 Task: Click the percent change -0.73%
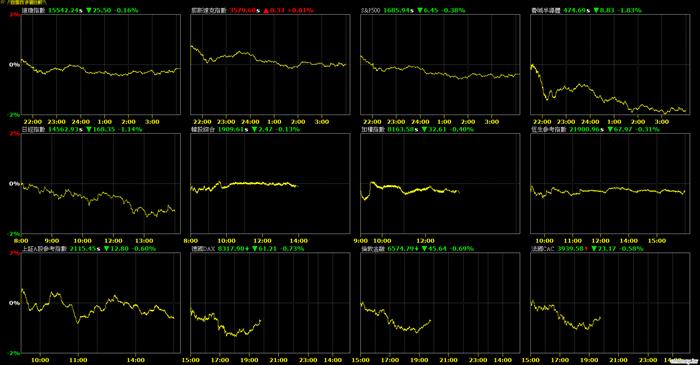pyautogui.click(x=293, y=249)
